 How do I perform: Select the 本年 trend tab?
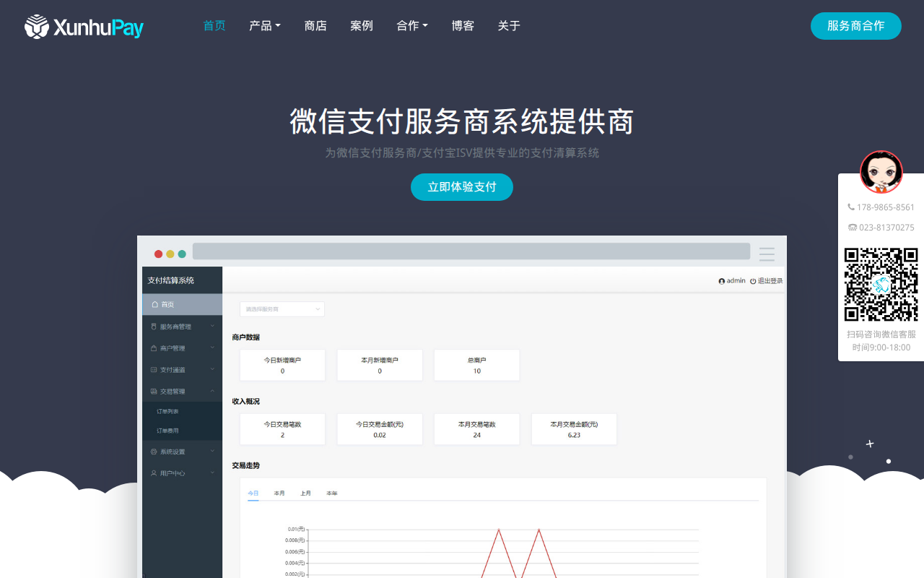coord(331,493)
